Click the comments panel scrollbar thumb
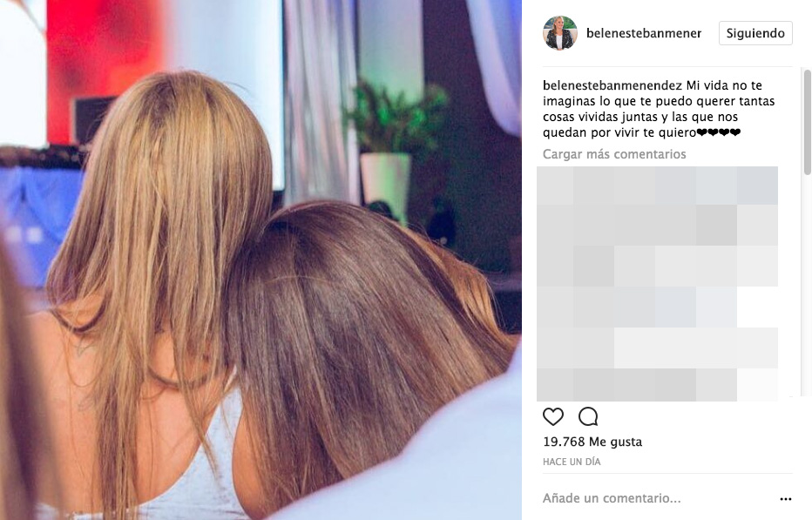Image resolution: width=812 pixels, height=520 pixels. click(x=808, y=122)
